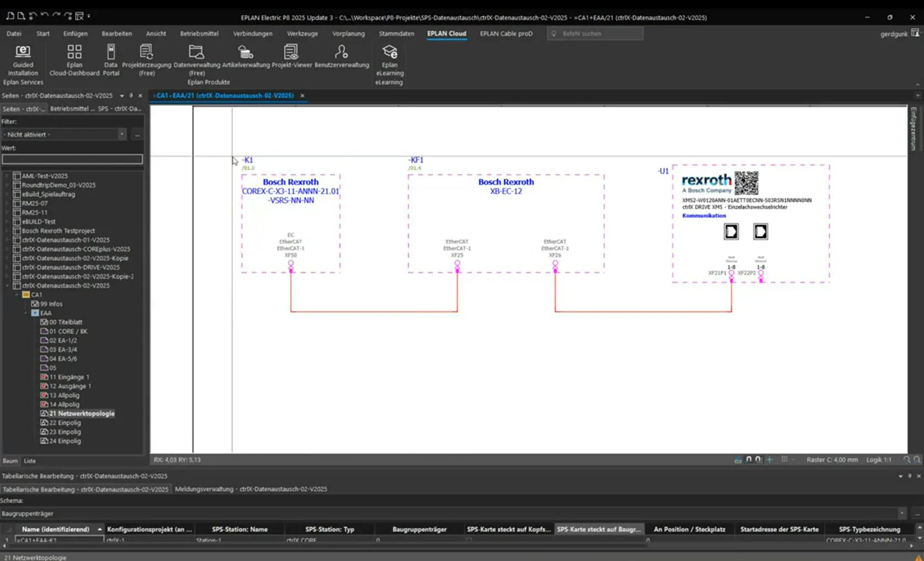Expand the AML-Test-V2025 project

(7, 176)
